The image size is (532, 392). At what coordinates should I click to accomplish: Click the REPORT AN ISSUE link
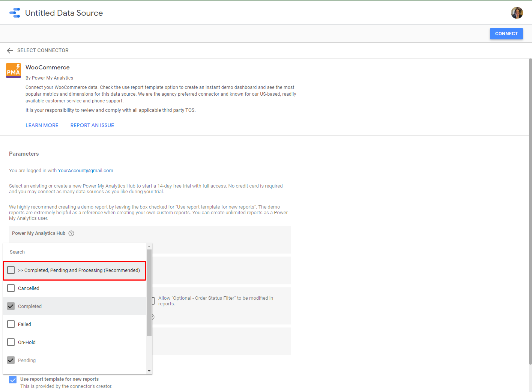tap(92, 125)
